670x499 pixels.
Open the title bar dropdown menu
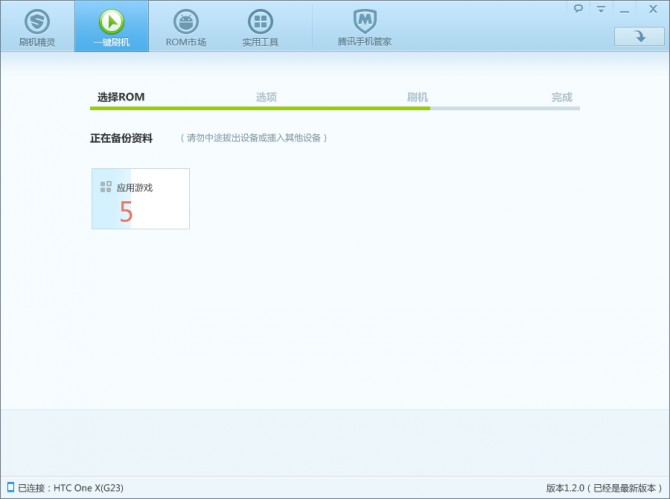(x=601, y=9)
